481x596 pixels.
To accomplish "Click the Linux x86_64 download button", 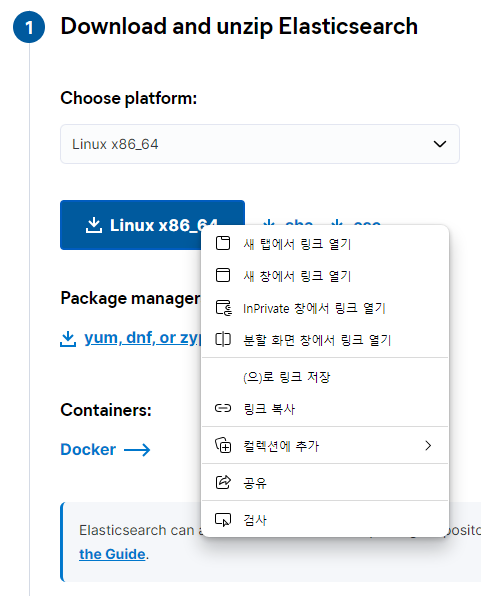I will [x=152, y=225].
